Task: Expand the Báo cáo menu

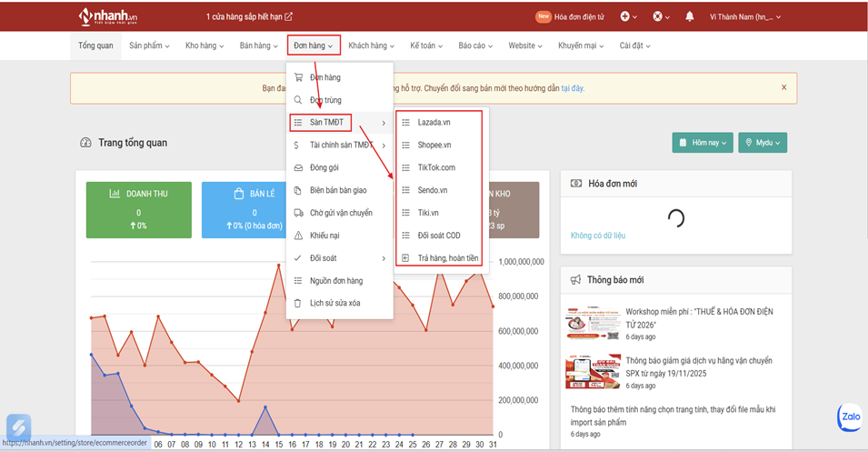Action: [475, 45]
